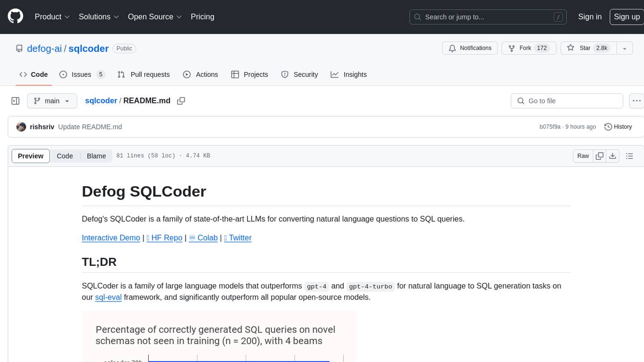Switch to the Security tab
644x362 pixels.
pos(299,74)
